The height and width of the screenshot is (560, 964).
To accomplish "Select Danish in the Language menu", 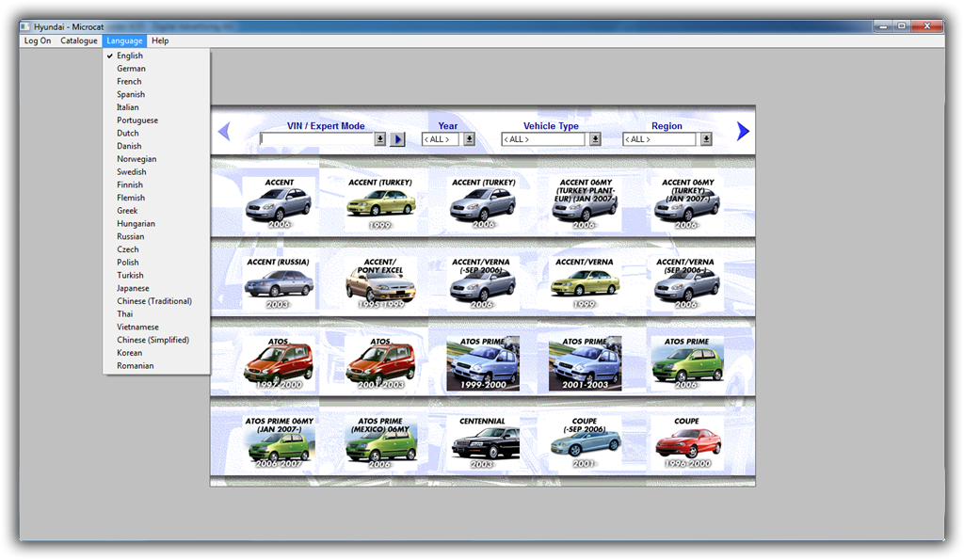I will point(156,146).
